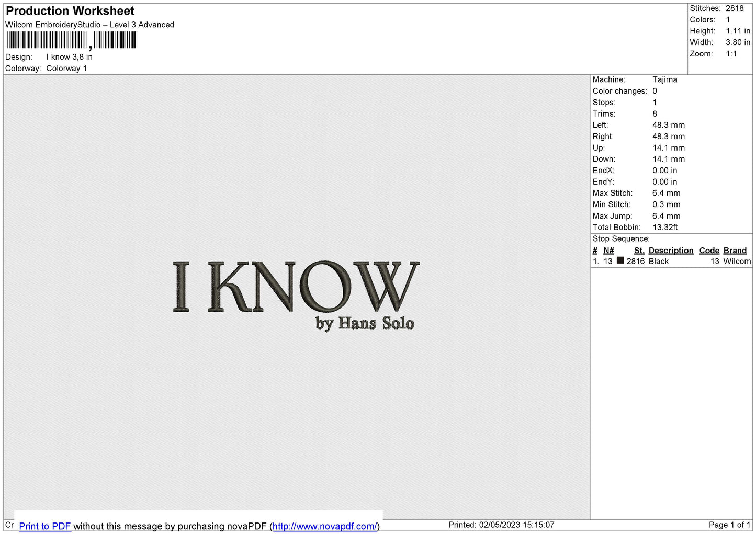Select the 'by Hans Solo' embroidered text
This screenshot has width=756, height=534.
[365, 323]
